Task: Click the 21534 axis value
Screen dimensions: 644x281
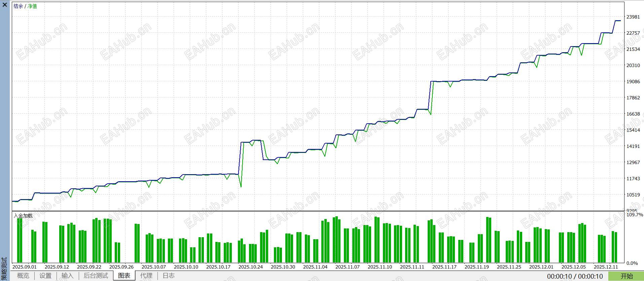Action: tap(633, 49)
